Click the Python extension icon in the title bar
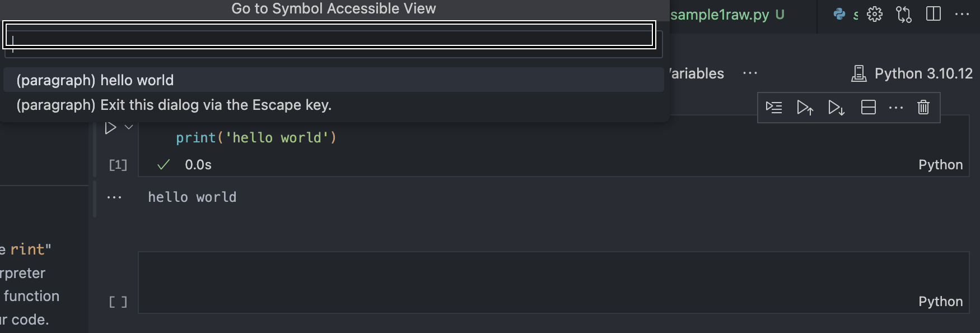Image resolution: width=980 pixels, height=333 pixels. pos(839,14)
